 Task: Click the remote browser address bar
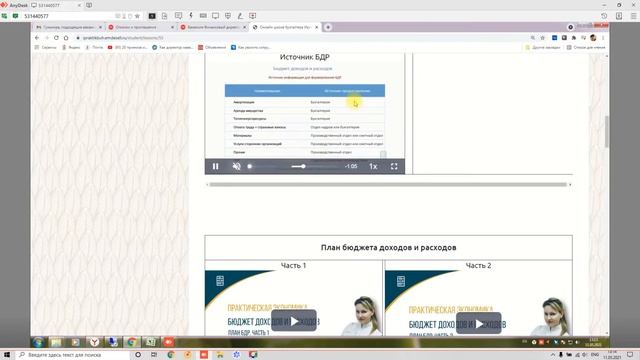(x=302, y=38)
